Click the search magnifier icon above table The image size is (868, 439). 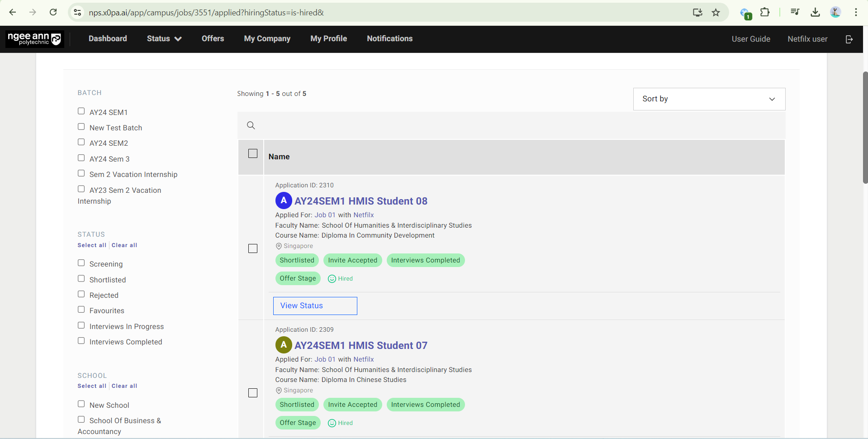[251, 125]
